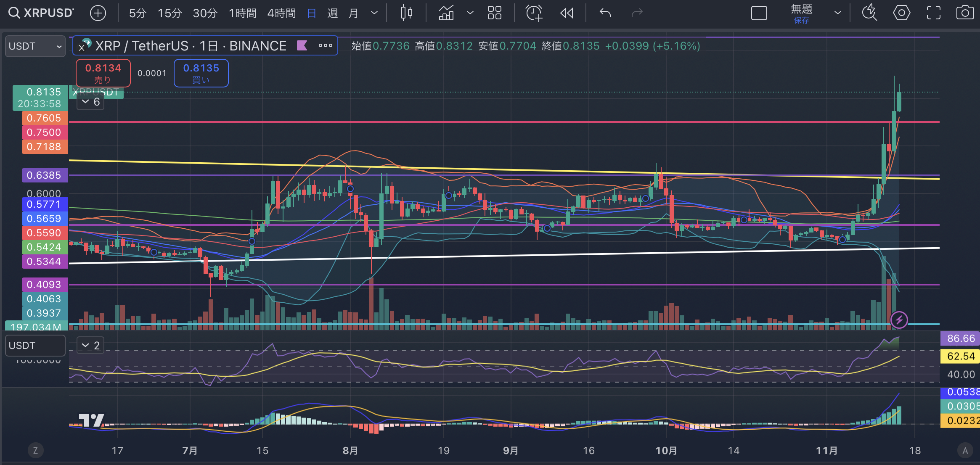
Task: Expand the timeframe dropdown arrow
Action: 374,13
